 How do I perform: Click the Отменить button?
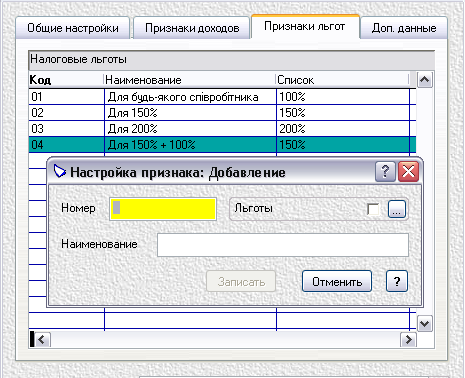[337, 282]
